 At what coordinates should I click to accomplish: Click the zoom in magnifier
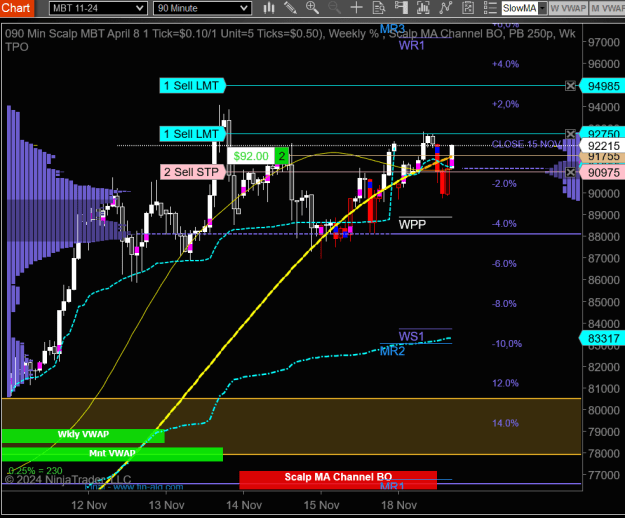tap(312, 8)
